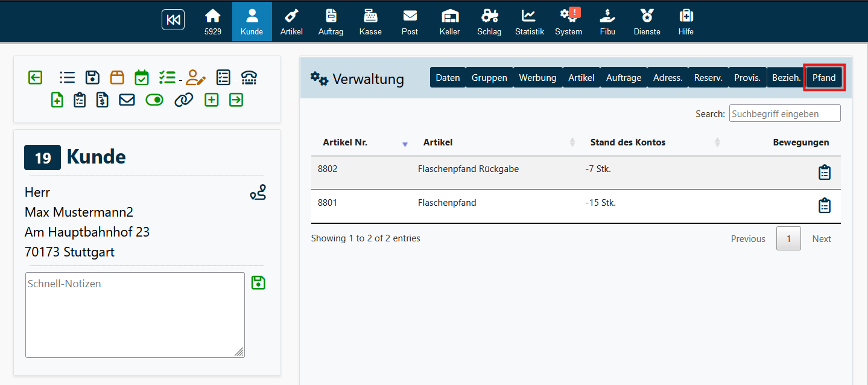The width and height of the screenshot is (868, 385).
Task: Sort table by Artikel Nr. column arrow
Action: [x=405, y=144]
